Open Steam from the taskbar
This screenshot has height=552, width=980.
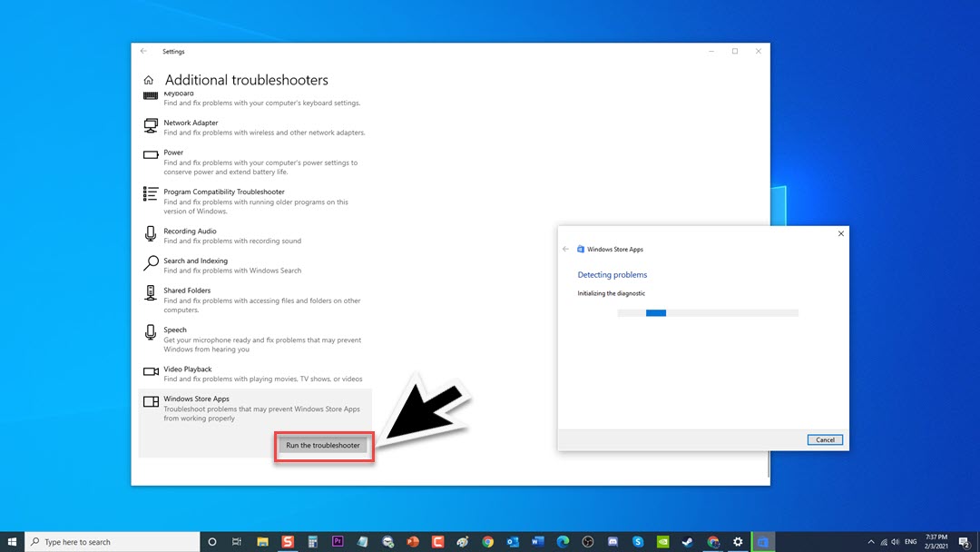tap(688, 542)
